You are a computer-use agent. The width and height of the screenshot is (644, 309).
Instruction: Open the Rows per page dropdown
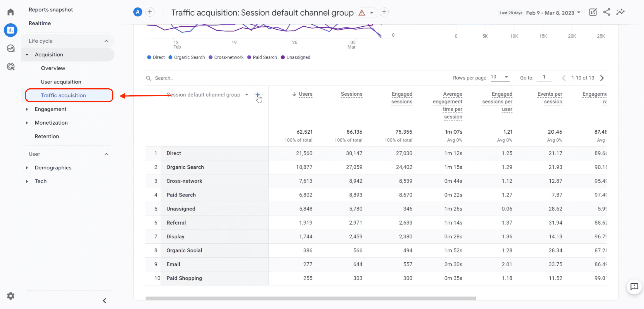point(500,78)
